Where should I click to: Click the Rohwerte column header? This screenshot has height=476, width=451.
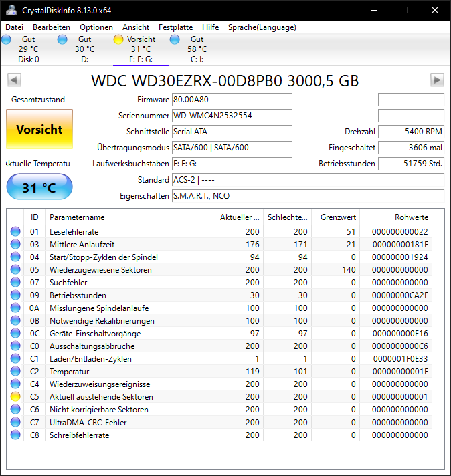(x=395, y=217)
